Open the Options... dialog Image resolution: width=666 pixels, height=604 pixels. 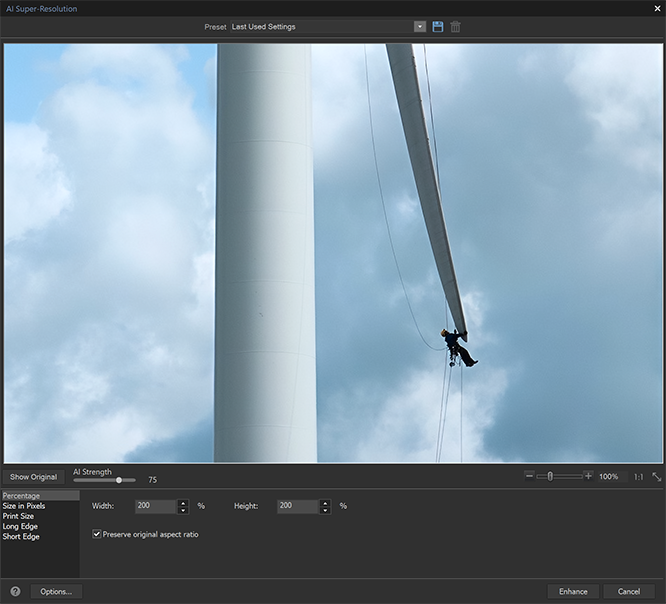tap(56, 591)
